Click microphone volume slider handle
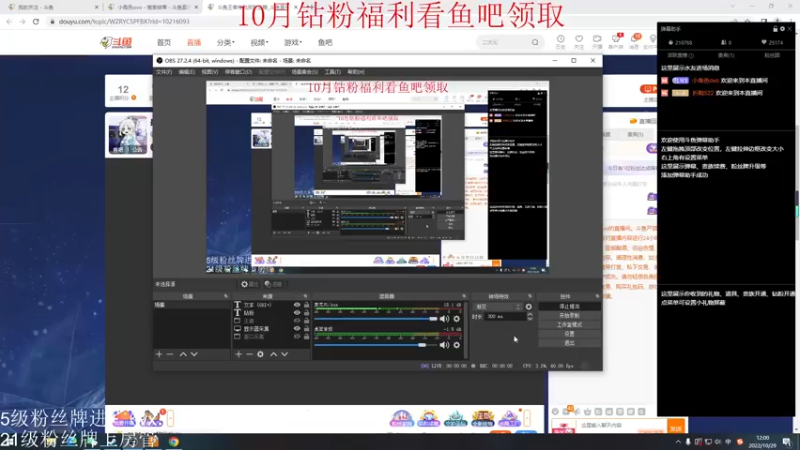The width and height of the screenshot is (800, 450). pyautogui.click(x=433, y=319)
